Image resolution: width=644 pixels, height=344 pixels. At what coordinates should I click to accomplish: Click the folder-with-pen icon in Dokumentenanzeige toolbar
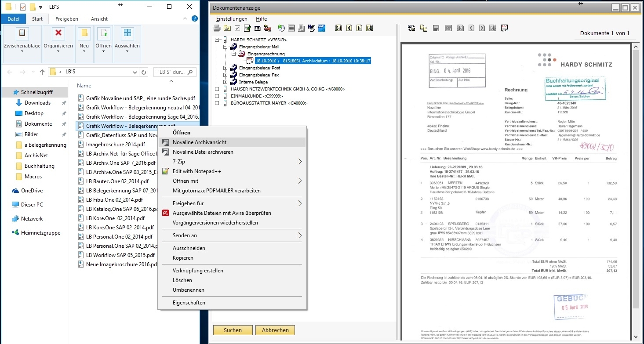point(227,29)
